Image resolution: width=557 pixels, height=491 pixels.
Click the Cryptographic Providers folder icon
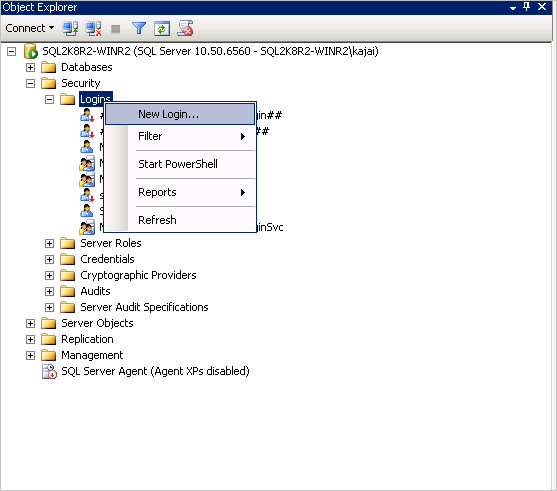(x=67, y=275)
